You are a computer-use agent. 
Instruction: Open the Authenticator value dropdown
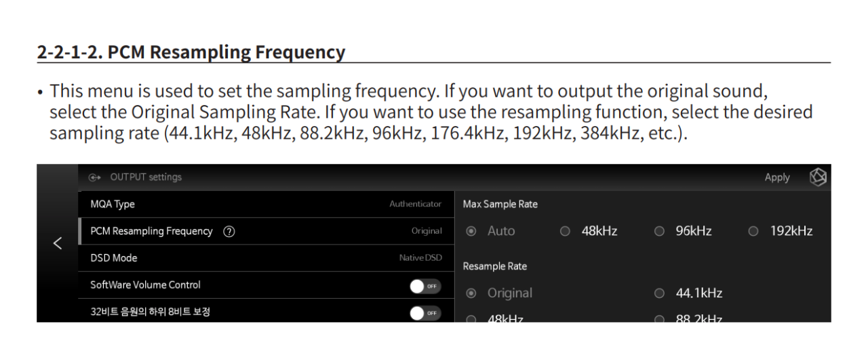tap(415, 204)
